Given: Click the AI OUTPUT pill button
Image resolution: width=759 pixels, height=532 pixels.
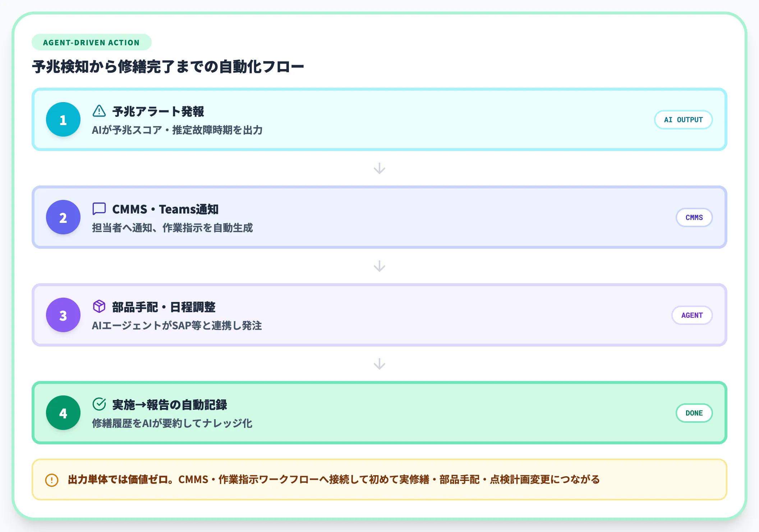Looking at the screenshot, I should pos(683,120).
